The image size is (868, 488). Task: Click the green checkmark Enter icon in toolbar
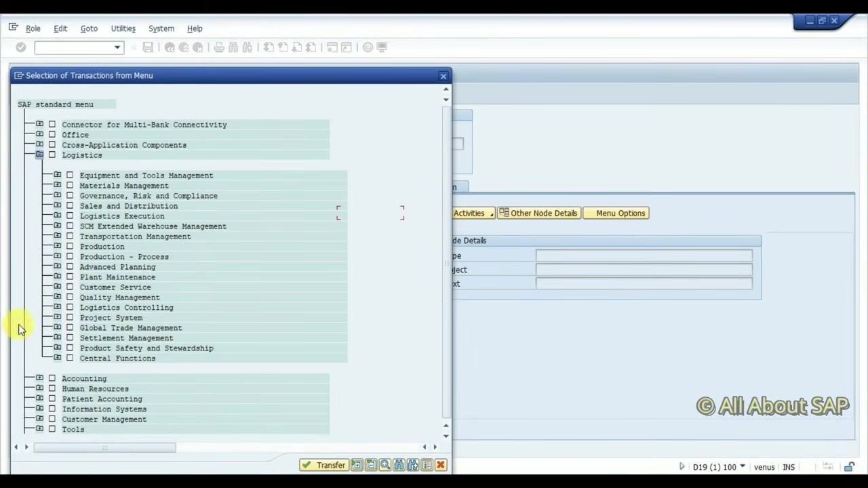[x=21, y=47]
